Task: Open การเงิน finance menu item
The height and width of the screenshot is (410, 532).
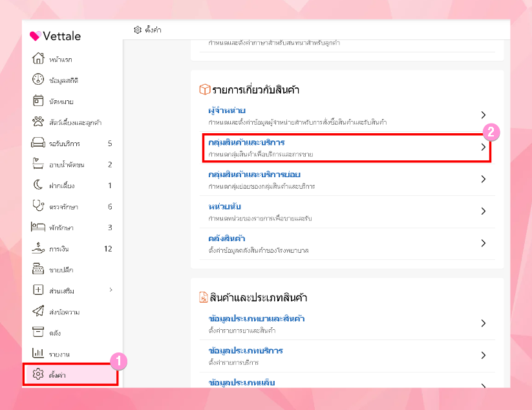Action: click(61, 249)
